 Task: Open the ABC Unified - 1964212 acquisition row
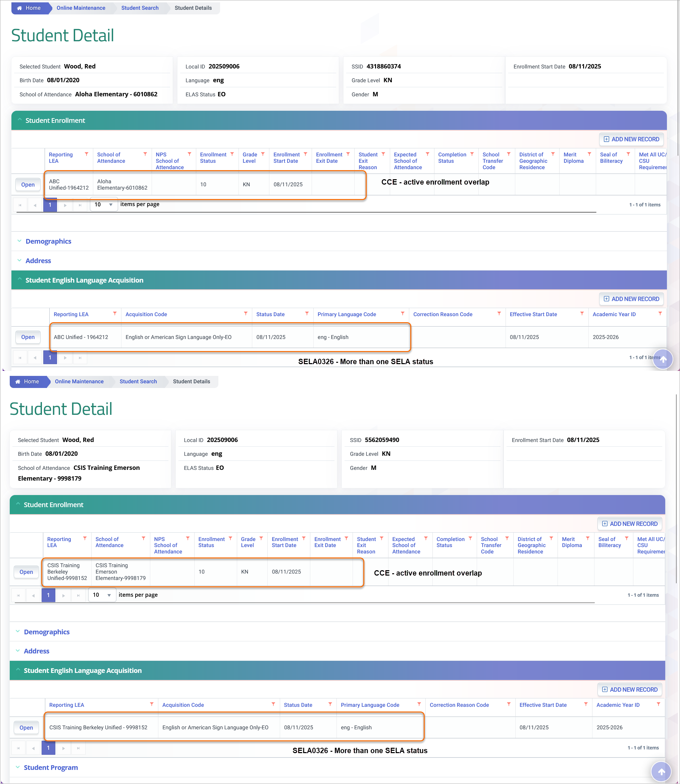[x=28, y=337]
